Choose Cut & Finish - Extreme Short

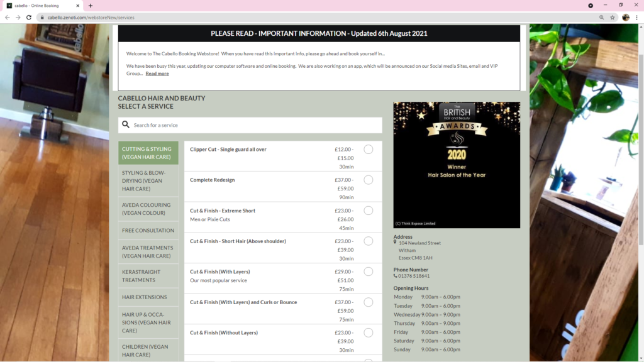coord(369,211)
